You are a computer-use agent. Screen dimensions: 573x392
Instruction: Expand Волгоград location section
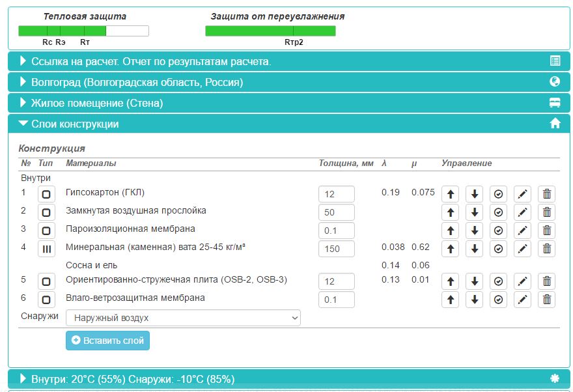(x=288, y=82)
